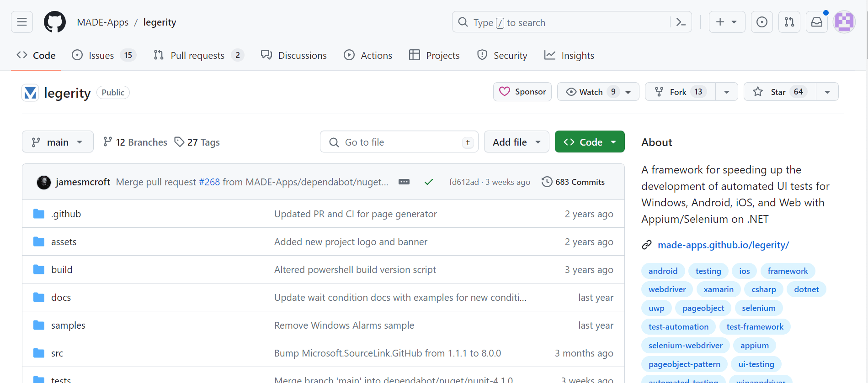This screenshot has width=868, height=383.
Task: Switch to the Actions tab
Action: pos(368,55)
